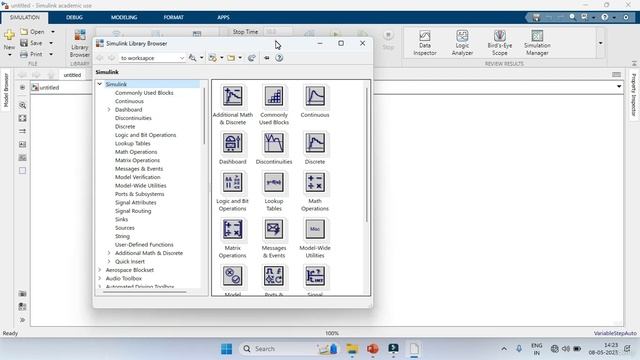
Task: Select Signal Routing in the library tree
Action: pyautogui.click(x=133, y=211)
